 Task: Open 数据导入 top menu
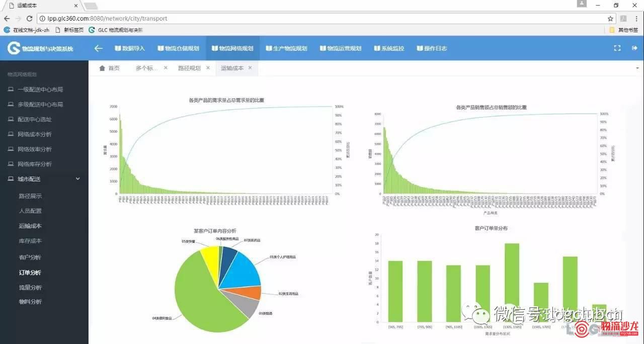[x=130, y=48]
